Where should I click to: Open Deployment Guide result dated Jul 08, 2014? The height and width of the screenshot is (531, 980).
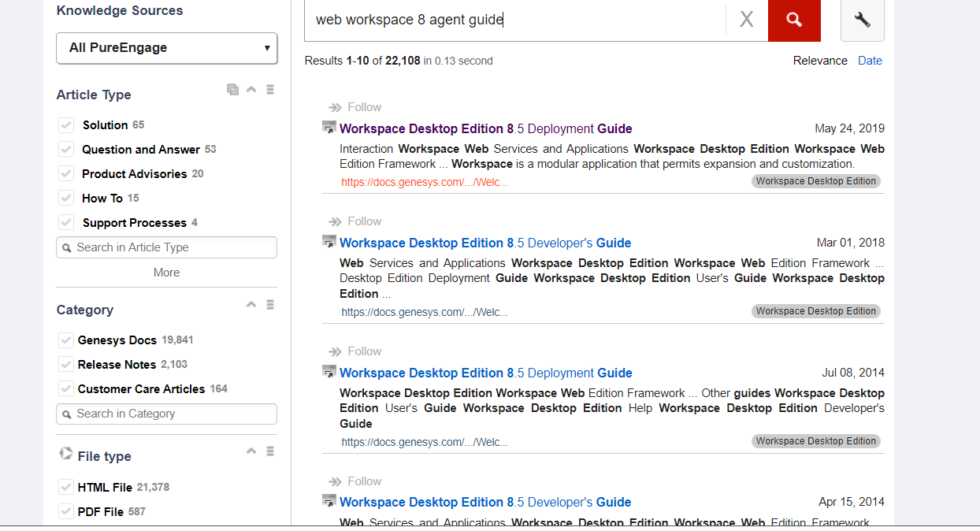pyautogui.click(x=486, y=373)
